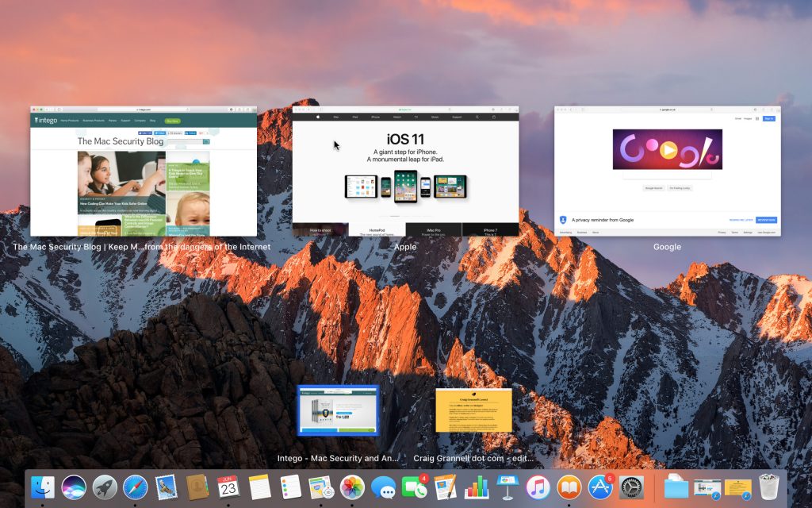Open Reminders checklist icon in Dock
Screen dimensions: 812x508
[x=290, y=487]
